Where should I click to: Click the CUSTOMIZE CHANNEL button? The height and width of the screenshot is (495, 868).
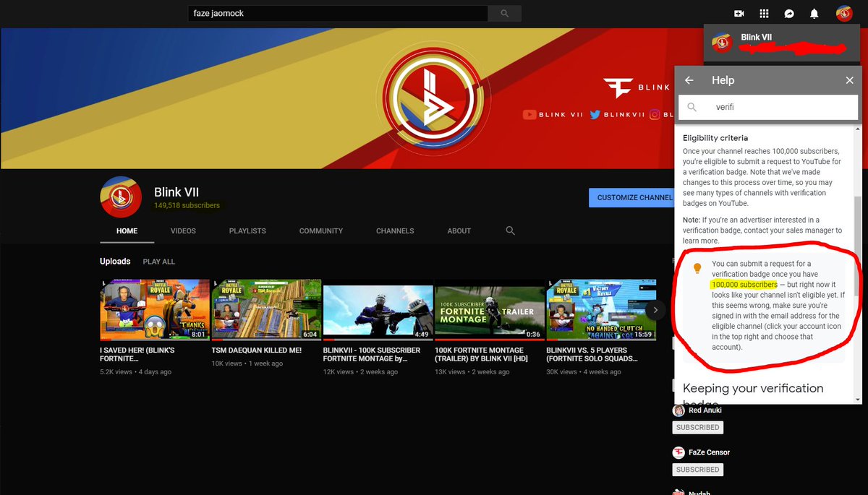point(631,197)
